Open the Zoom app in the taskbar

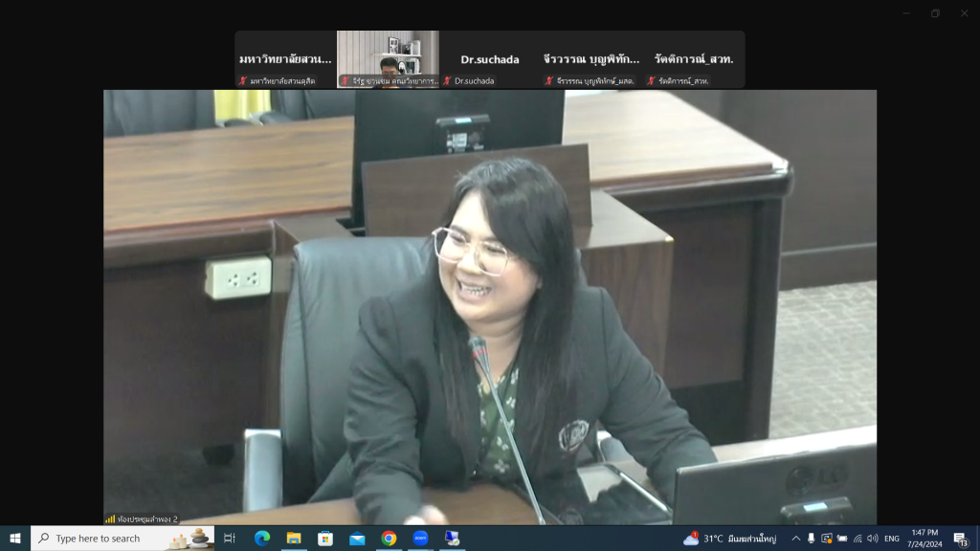coord(419,539)
